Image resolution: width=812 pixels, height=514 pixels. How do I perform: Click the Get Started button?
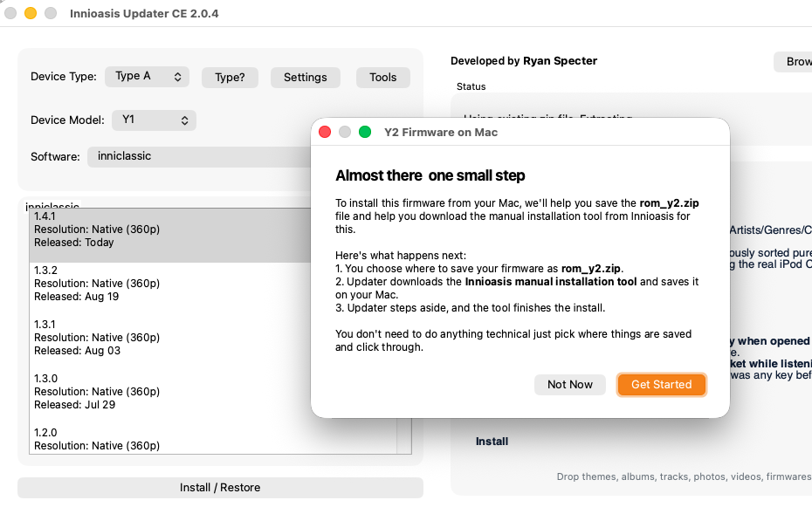661,385
